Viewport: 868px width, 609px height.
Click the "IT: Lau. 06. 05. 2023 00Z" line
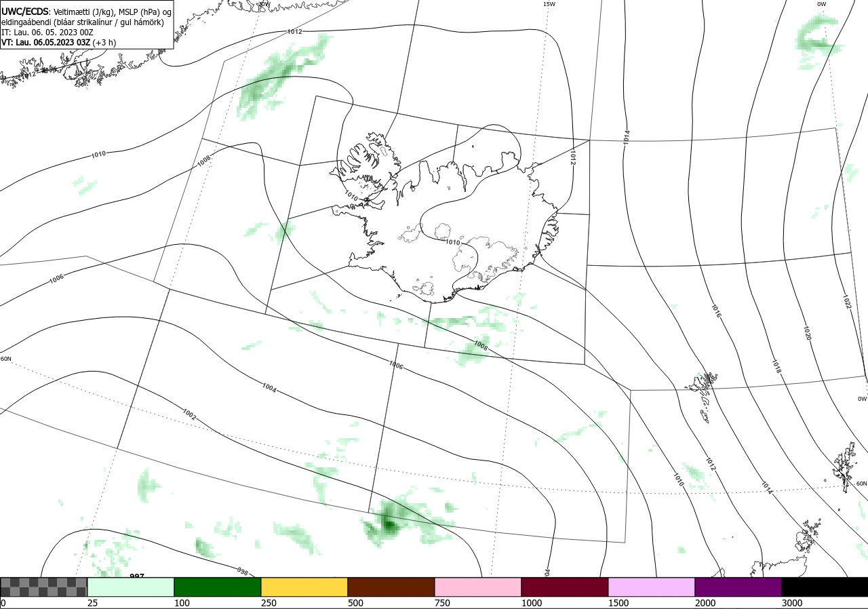[47, 32]
